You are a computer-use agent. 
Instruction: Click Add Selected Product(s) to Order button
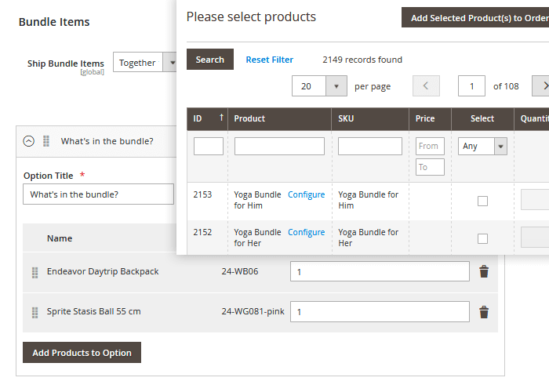(x=475, y=17)
